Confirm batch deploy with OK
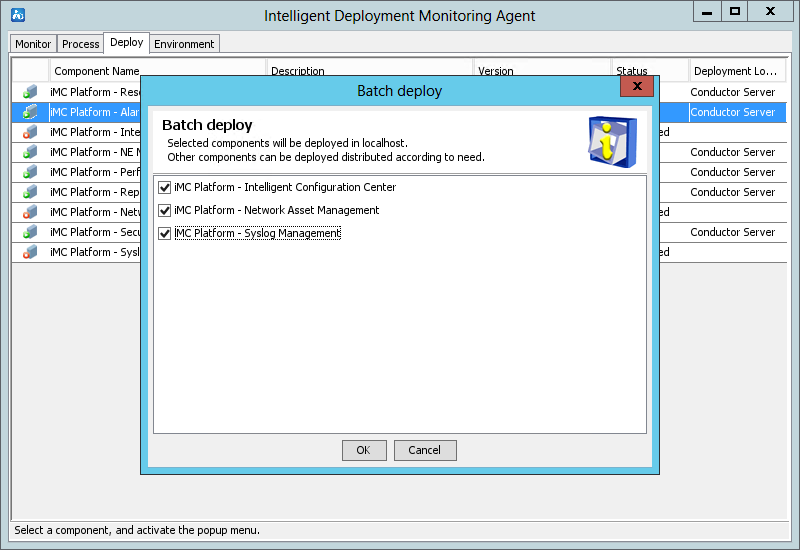 (364, 450)
